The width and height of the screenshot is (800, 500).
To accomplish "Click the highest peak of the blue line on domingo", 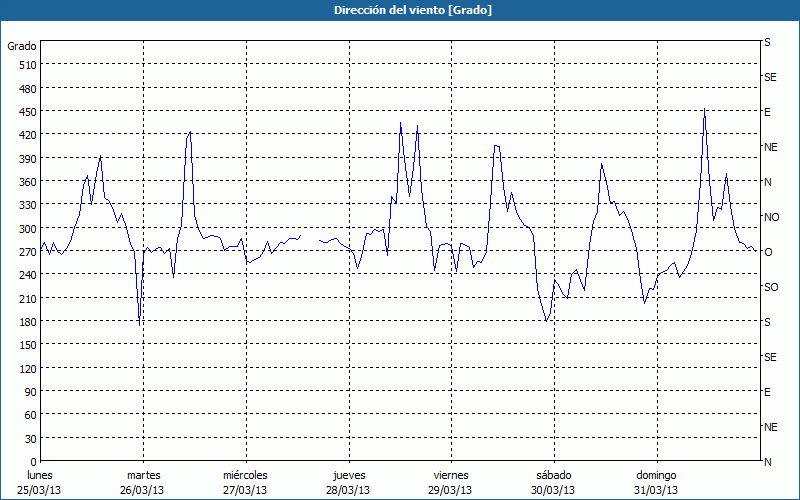I will [x=704, y=110].
